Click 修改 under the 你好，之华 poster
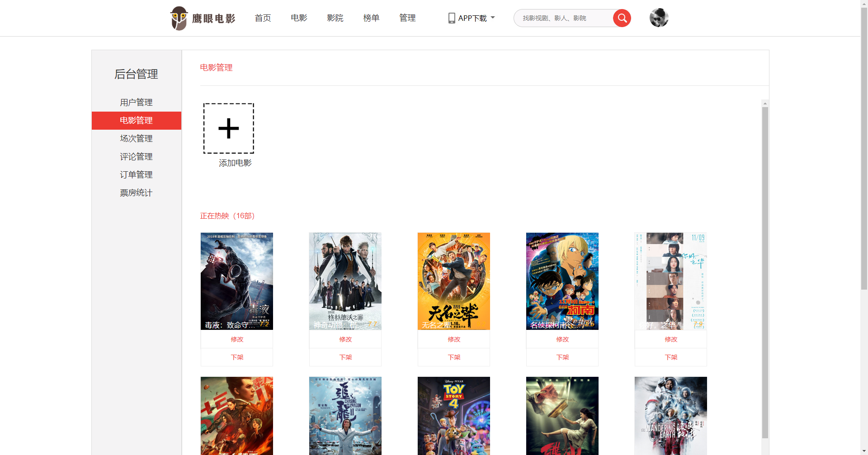This screenshot has width=868, height=455. pos(671,339)
